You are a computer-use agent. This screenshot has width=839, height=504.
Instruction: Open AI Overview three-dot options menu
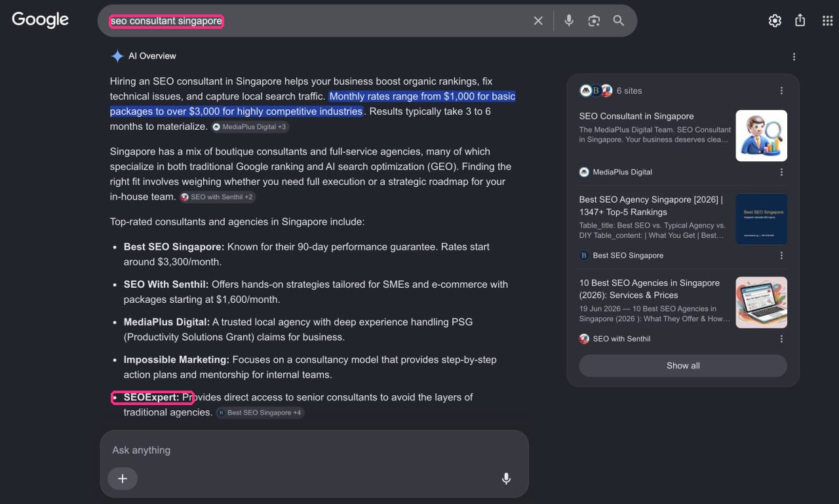coord(794,57)
